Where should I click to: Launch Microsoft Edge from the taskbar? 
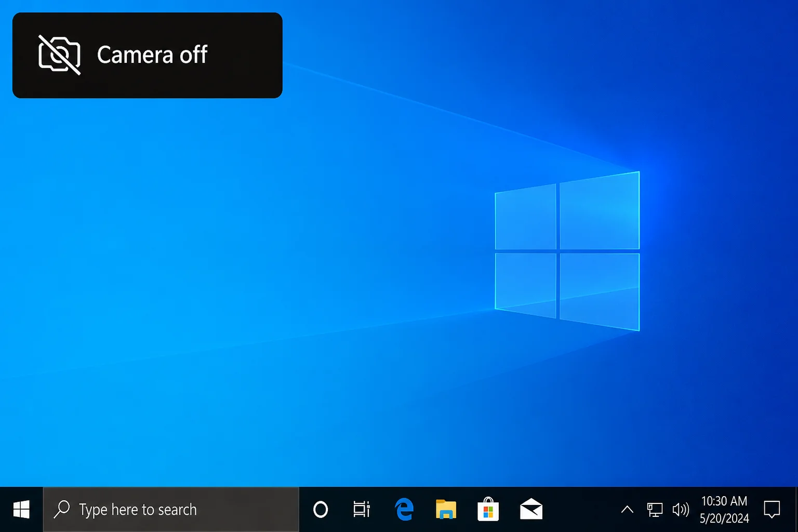pos(404,510)
